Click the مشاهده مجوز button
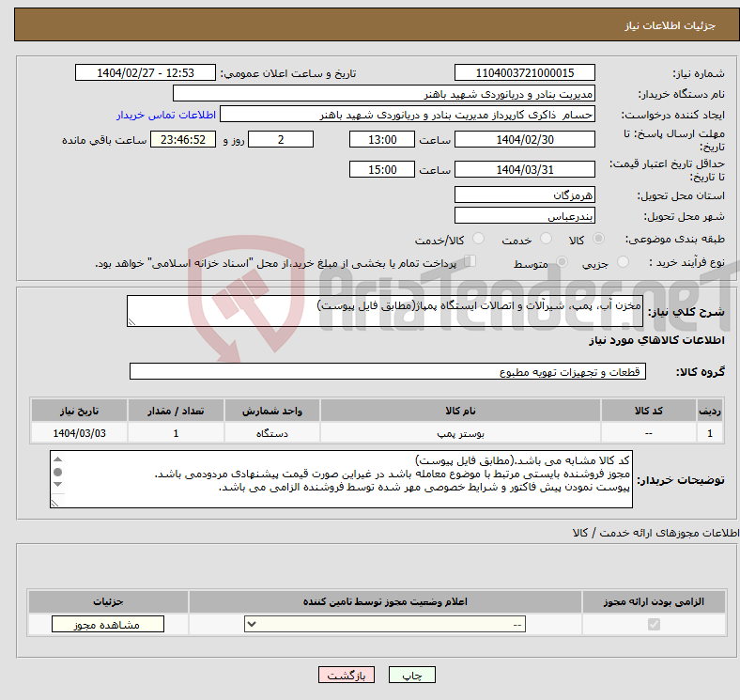 click(108, 625)
